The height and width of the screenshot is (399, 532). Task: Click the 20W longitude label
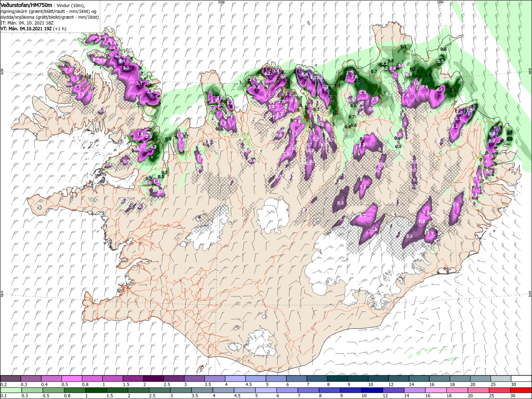tap(221, 2)
